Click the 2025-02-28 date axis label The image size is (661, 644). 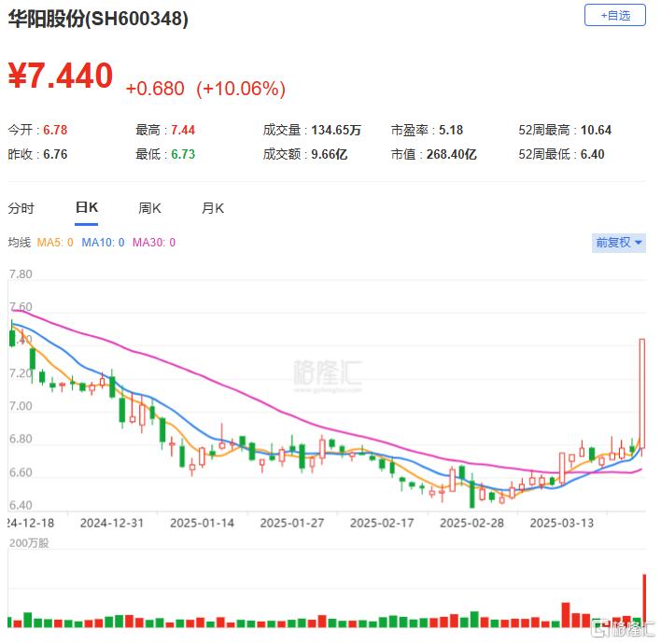[x=472, y=523]
